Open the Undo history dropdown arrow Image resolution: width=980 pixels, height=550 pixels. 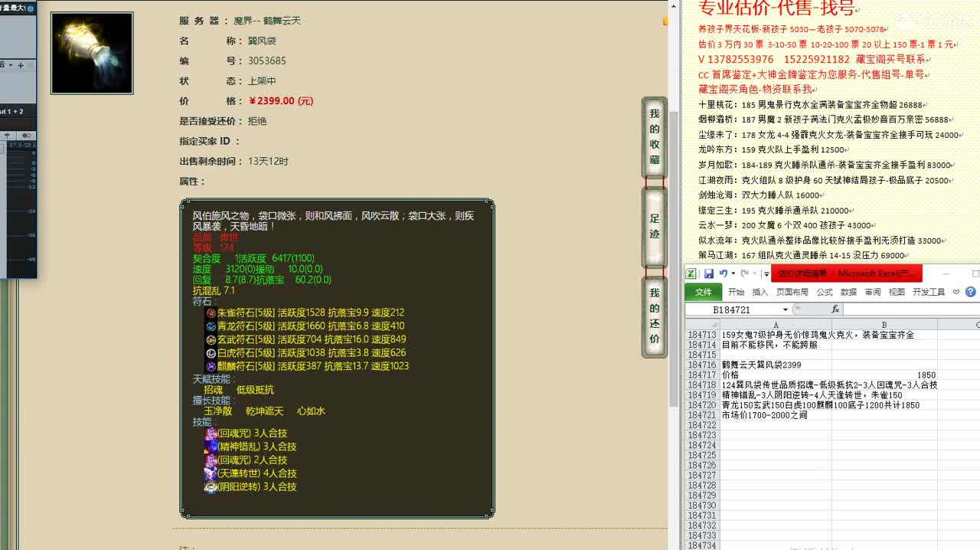(x=733, y=273)
